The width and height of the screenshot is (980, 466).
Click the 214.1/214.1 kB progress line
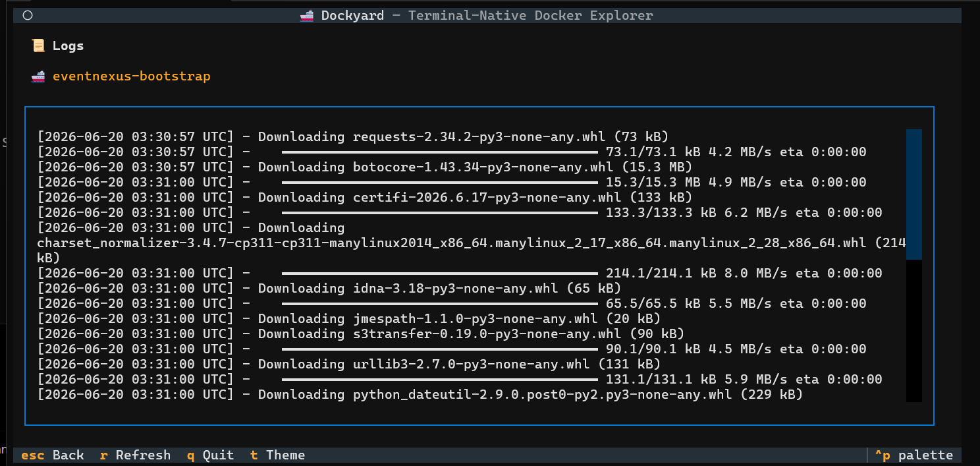[460, 274]
